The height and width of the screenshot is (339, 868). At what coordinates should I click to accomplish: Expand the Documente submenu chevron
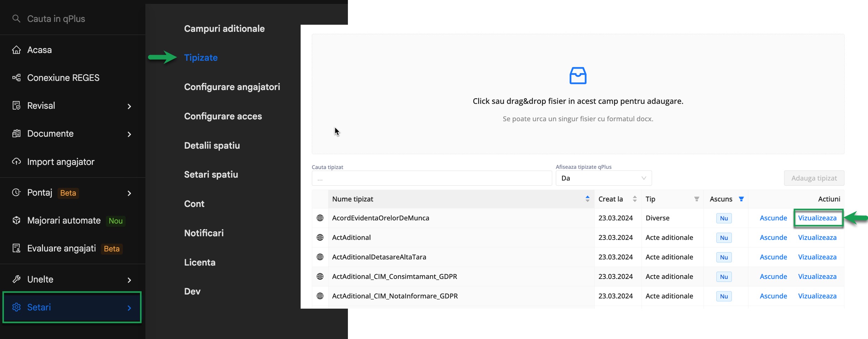[129, 134]
